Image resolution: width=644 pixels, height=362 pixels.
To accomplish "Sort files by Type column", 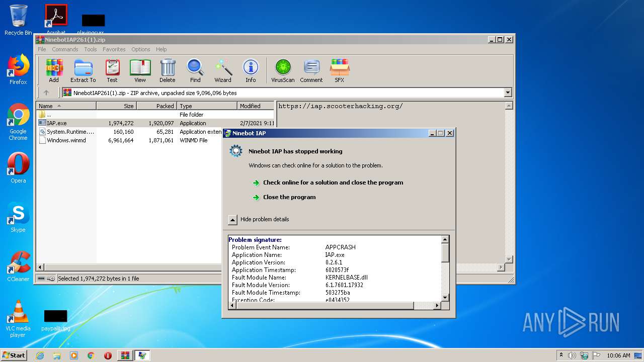I will point(207,106).
